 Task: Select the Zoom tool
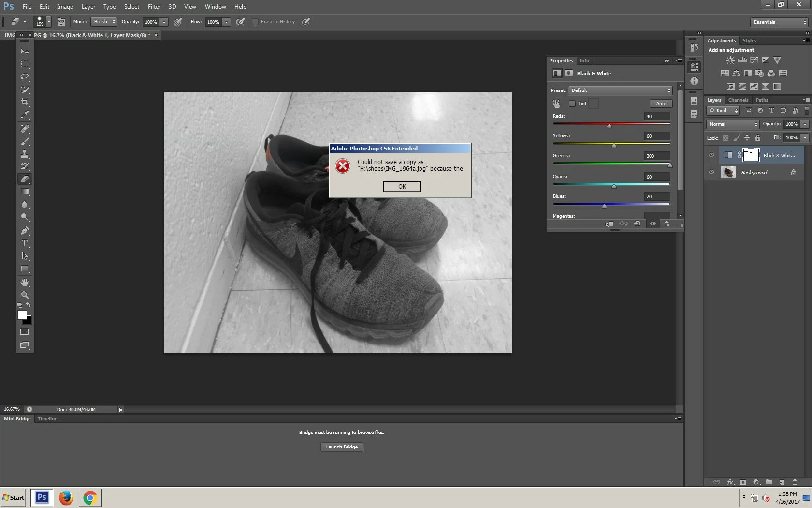[25, 295]
